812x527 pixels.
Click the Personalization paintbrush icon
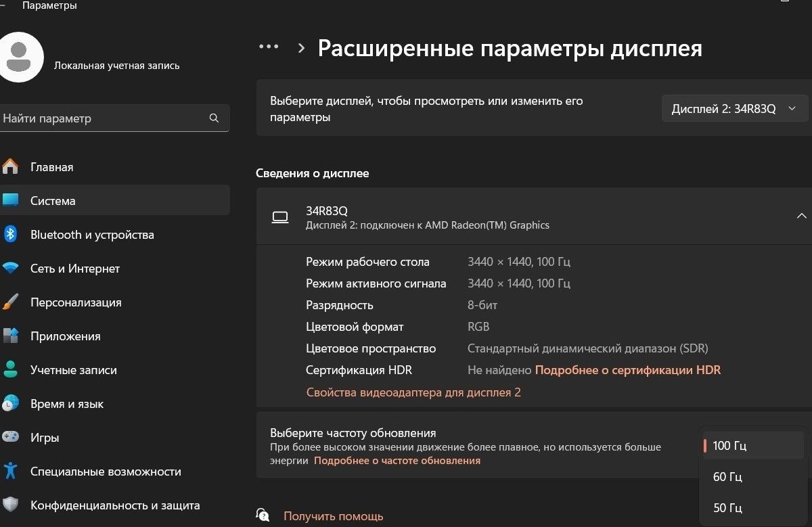pyautogui.click(x=10, y=302)
